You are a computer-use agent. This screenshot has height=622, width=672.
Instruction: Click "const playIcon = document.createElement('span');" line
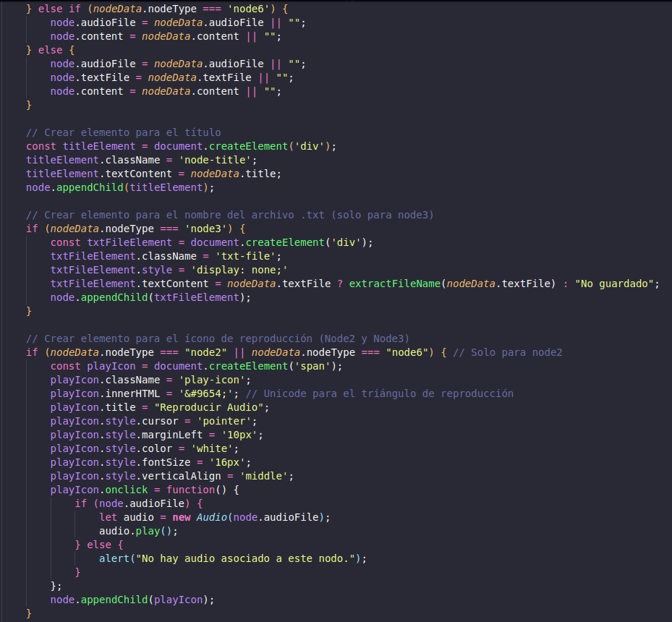pos(196,366)
